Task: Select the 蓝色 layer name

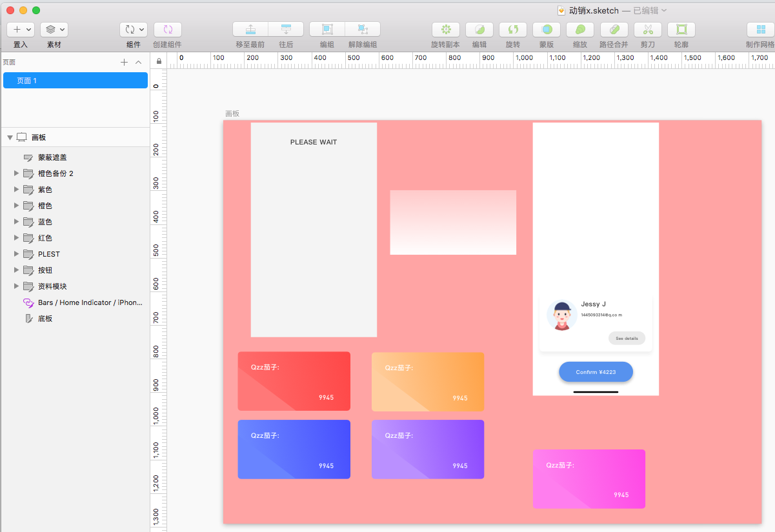Action: (45, 222)
